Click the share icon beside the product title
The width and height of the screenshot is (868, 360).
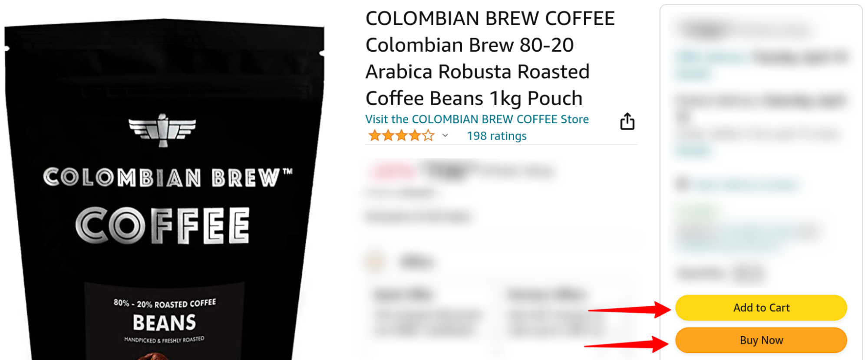tap(627, 121)
